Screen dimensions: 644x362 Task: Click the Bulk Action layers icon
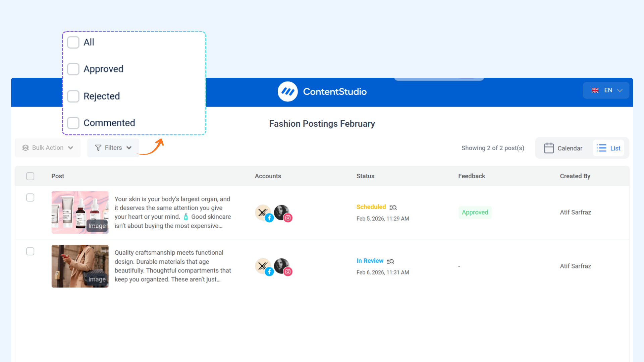[x=25, y=148]
